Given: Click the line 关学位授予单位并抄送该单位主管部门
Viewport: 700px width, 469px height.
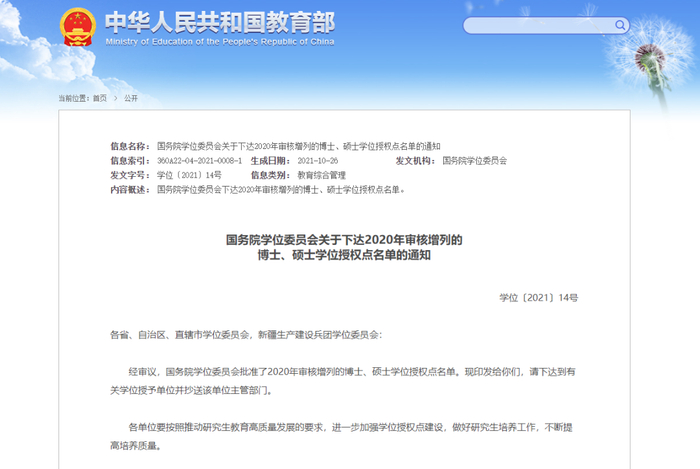Looking at the screenshot, I should click(x=192, y=390).
